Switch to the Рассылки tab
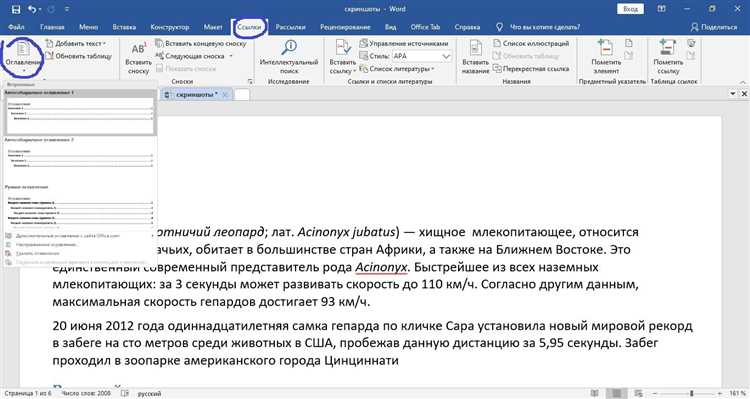Screen dimensions: 750x399 [x=290, y=27]
